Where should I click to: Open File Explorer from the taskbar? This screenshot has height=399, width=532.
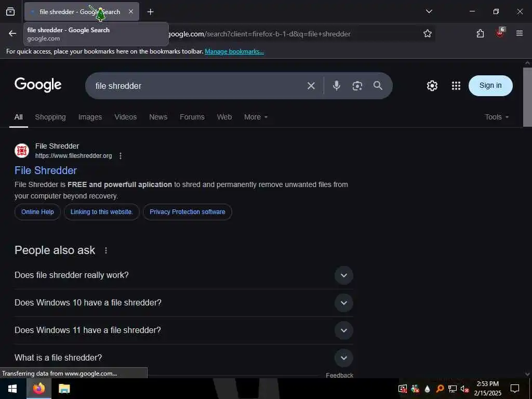pos(64,389)
